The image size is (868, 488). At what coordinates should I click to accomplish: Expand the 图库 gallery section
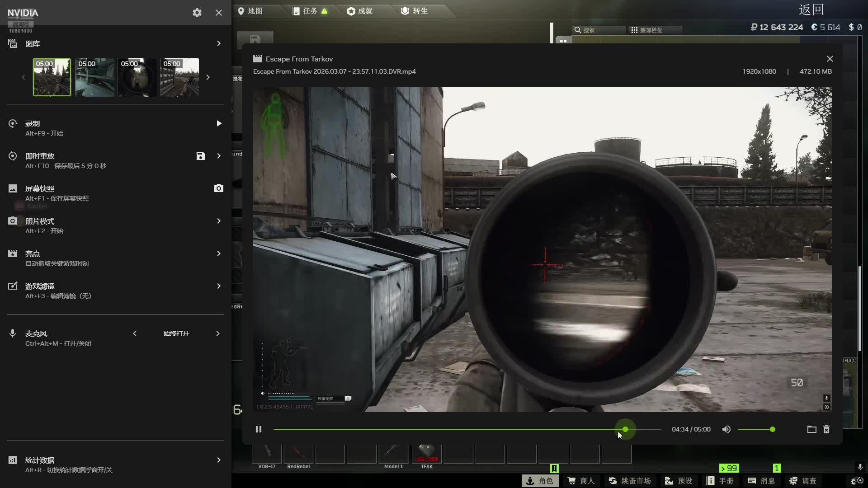point(219,43)
